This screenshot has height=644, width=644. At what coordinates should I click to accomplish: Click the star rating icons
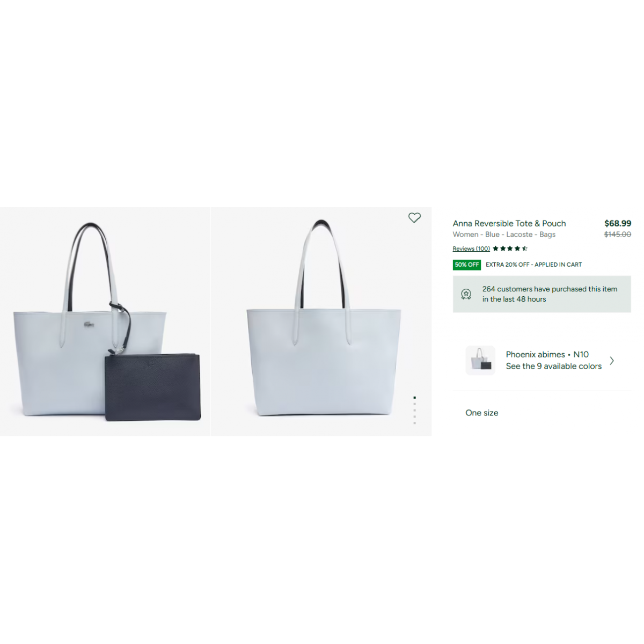pos(510,248)
